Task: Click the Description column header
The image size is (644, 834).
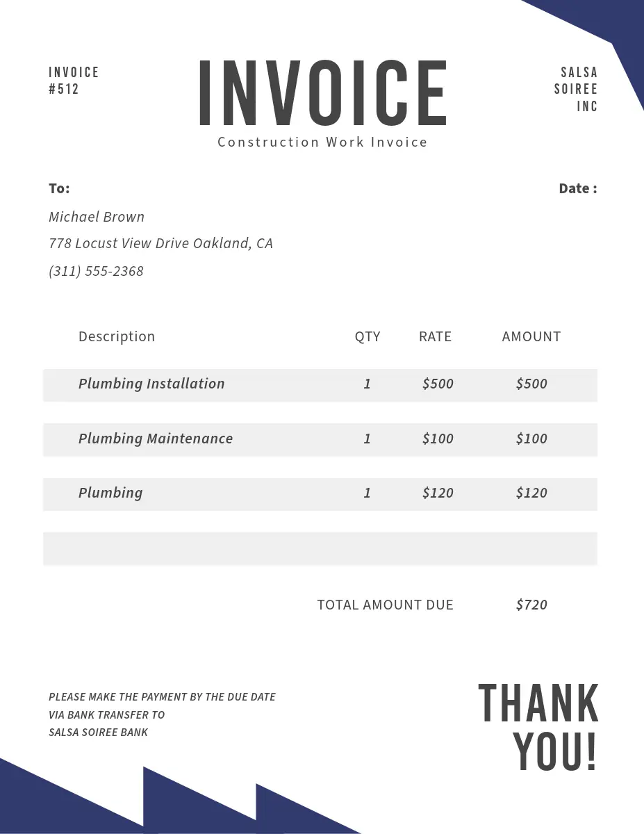Action: 117,336
